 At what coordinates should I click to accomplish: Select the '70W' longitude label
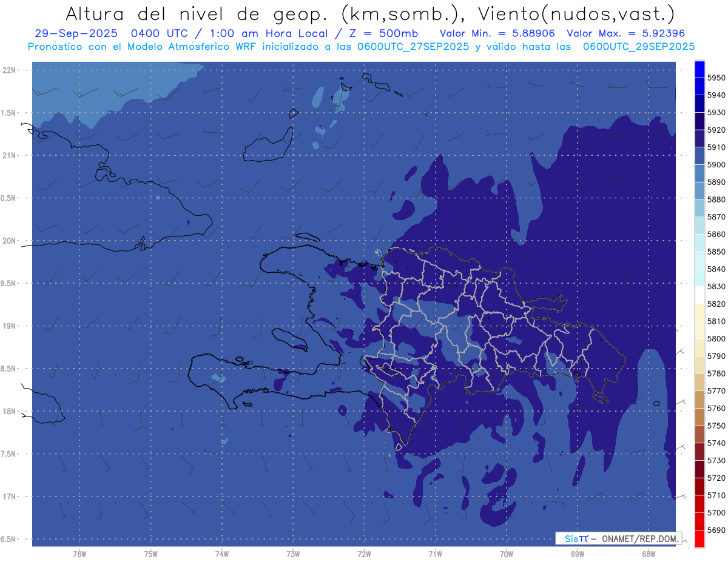click(x=506, y=554)
